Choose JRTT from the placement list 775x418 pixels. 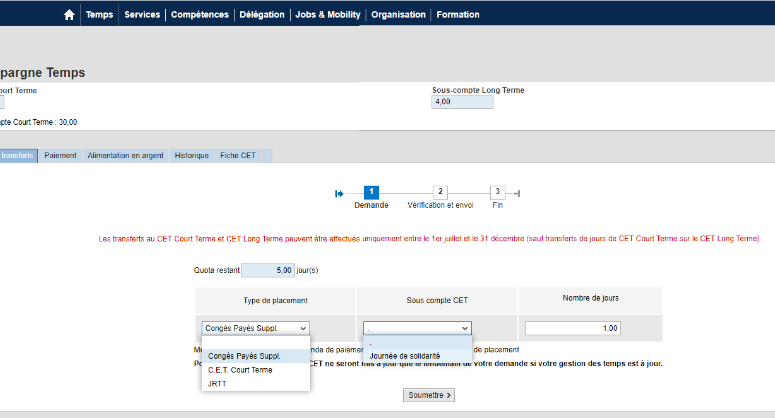[x=216, y=383]
